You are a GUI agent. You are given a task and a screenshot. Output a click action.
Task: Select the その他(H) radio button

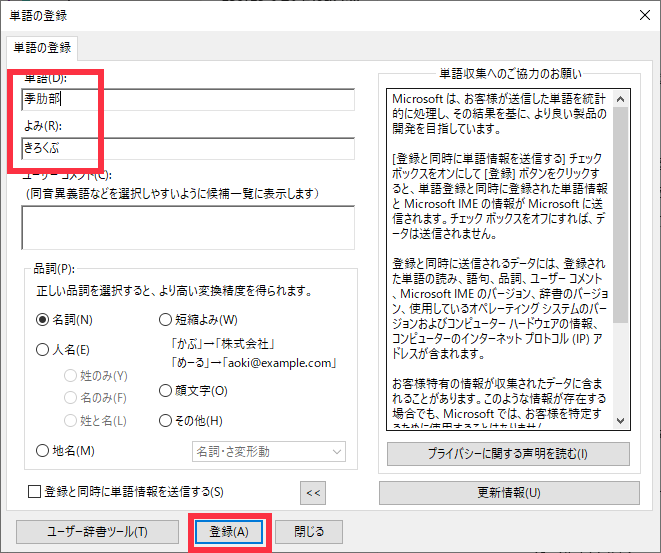tap(166, 421)
